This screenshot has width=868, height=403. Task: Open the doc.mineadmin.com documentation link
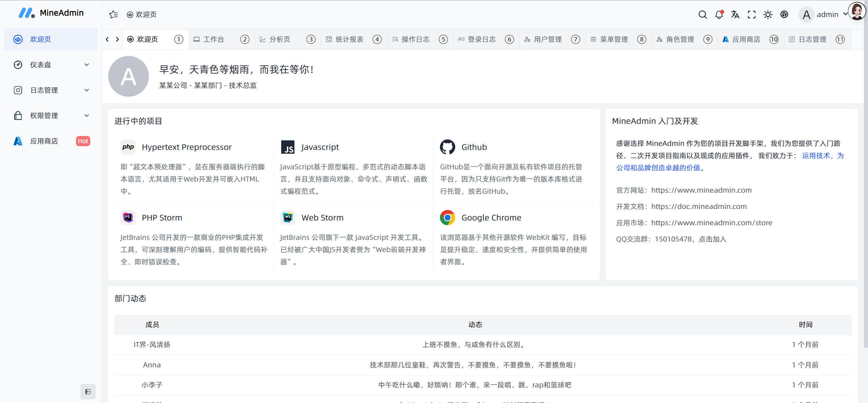699,206
